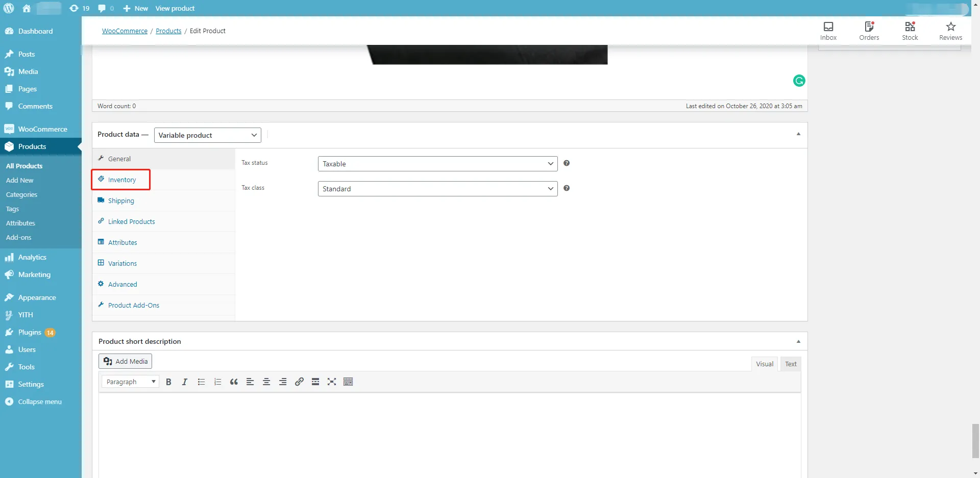The image size is (980, 478).
Task: Open the Inbox icon panel
Action: click(828, 31)
